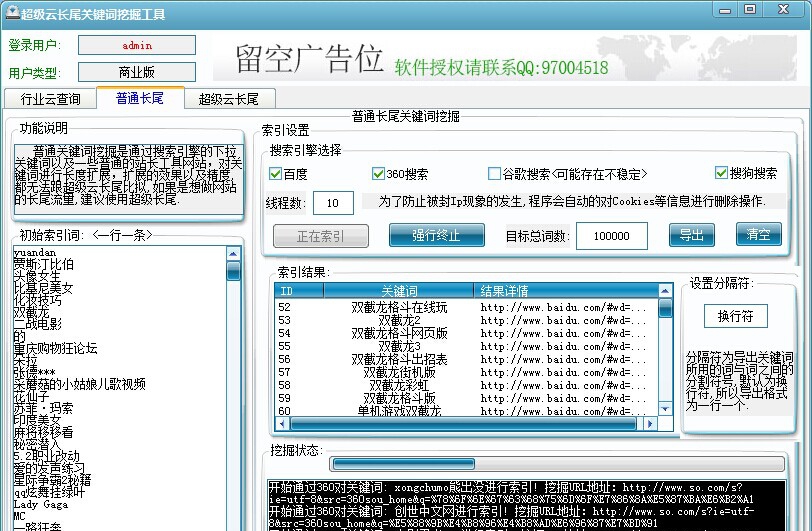Click the app icon in title bar
Screen dimensions: 812x531
11,12
